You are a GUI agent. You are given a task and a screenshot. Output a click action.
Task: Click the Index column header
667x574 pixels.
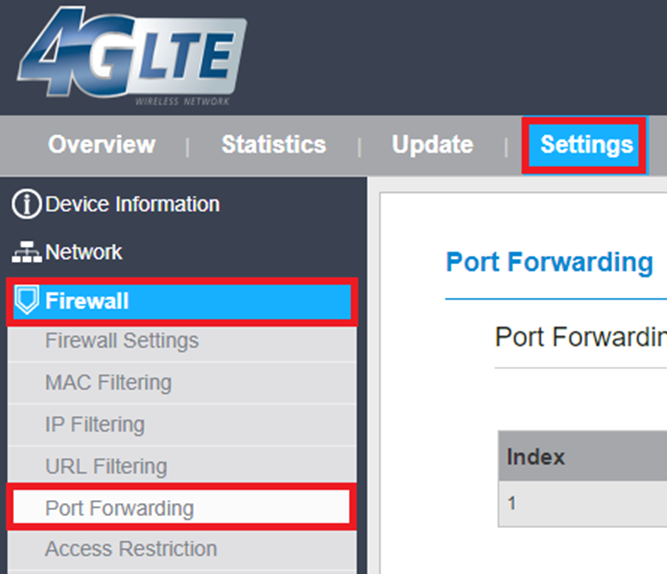tap(536, 457)
